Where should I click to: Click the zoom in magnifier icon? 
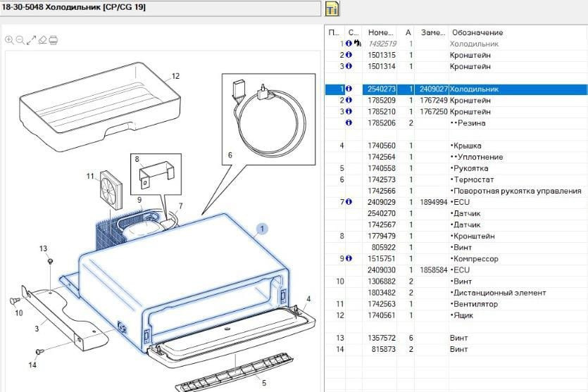9,40
